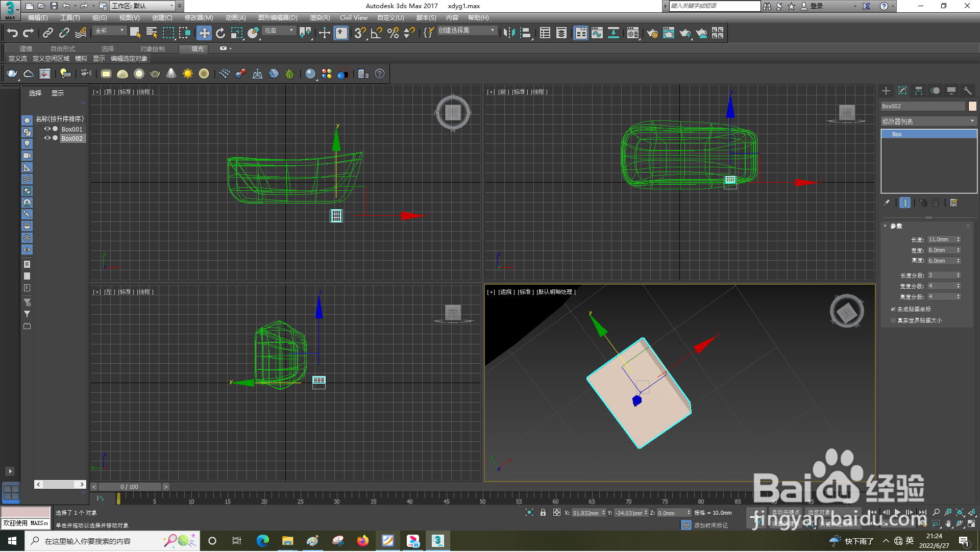Click the sunlight system icon
This screenshot has height=552, width=980.
(x=188, y=74)
